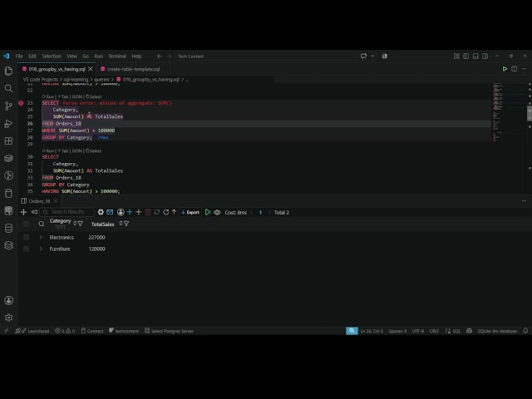Image resolution: width=532 pixels, height=399 pixels.
Task: Toggle primary side bar layout icon
Action: click(466, 56)
